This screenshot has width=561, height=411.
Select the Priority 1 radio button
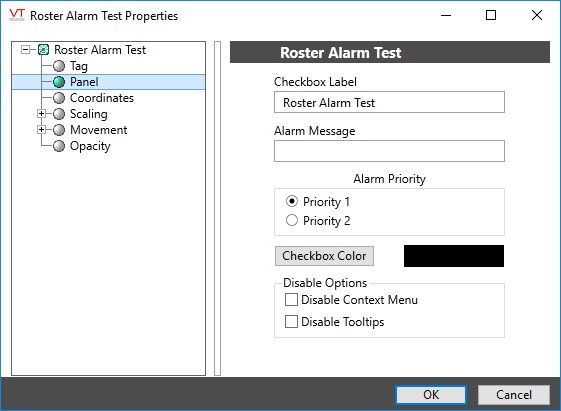pyautogui.click(x=292, y=201)
